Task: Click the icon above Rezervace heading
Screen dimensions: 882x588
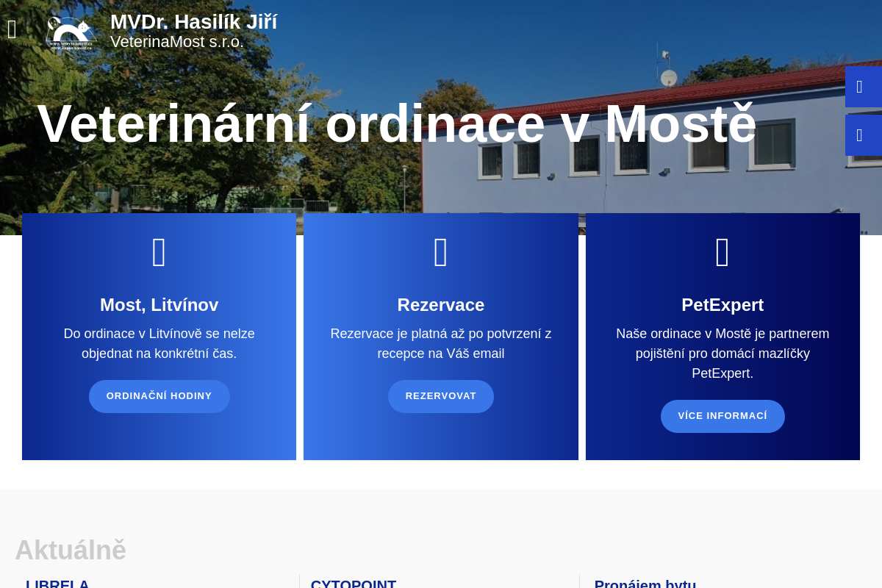Action: 441,253
